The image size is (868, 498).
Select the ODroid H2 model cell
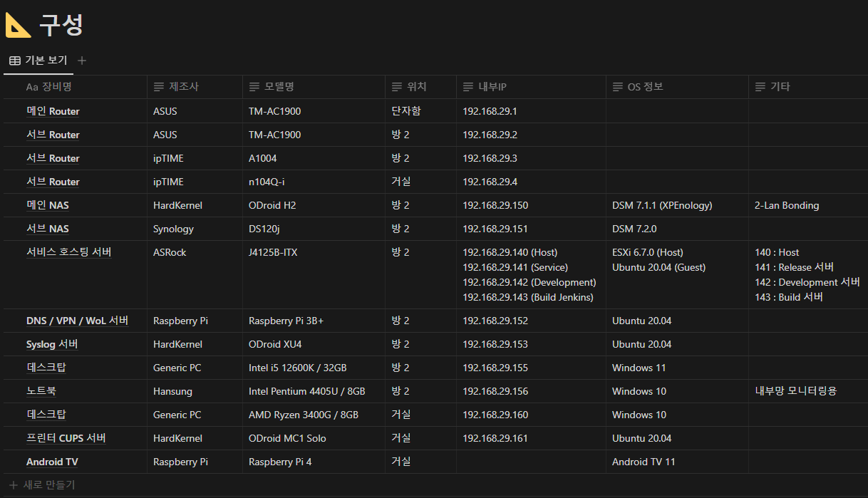(x=314, y=204)
